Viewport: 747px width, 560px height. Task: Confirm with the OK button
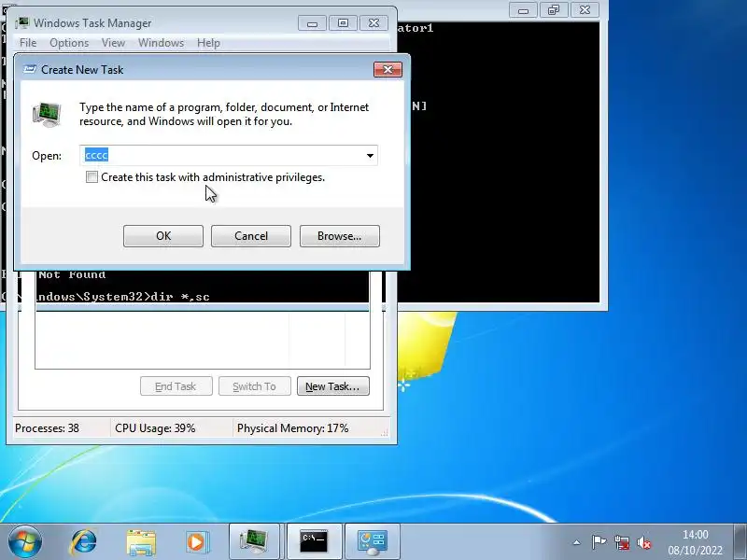click(163, 236)
